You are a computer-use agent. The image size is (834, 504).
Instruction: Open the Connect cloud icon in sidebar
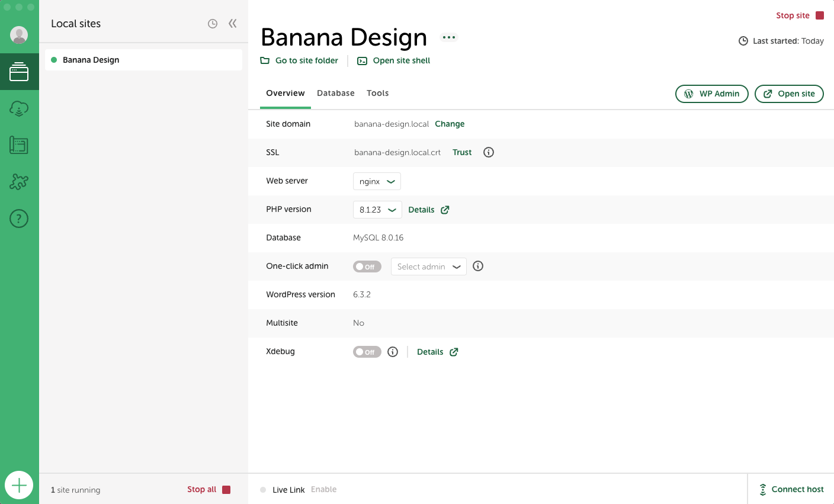(x=19, y=109)
